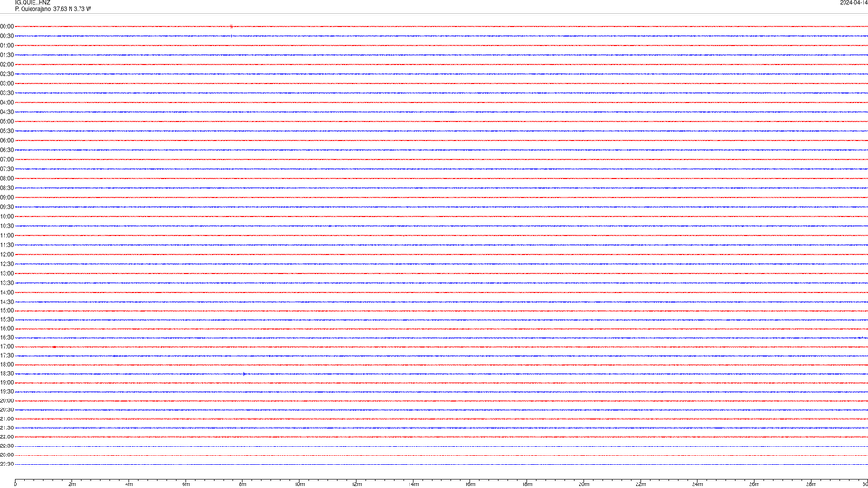The width and height of the screenshot is (868, 488).
Task: Click the "12:00" trace time label
Action: [6, 255]
